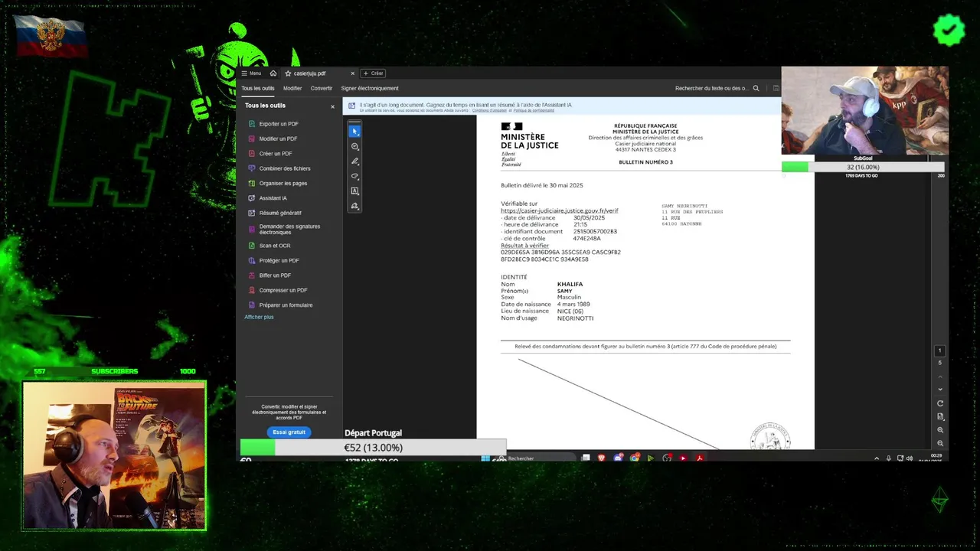Open the Biffer un PDF tool
980x551 pixels.
pos(275,275)
